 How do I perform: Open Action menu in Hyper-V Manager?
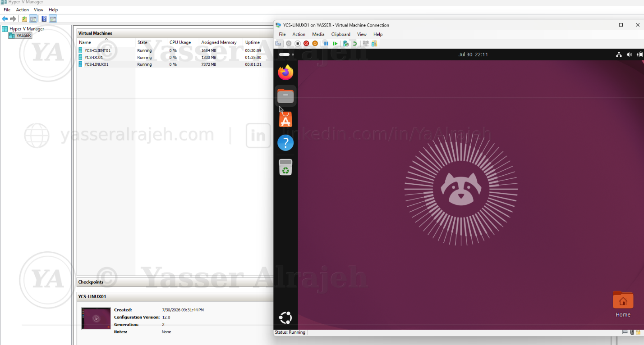click(x=23, y=10)
